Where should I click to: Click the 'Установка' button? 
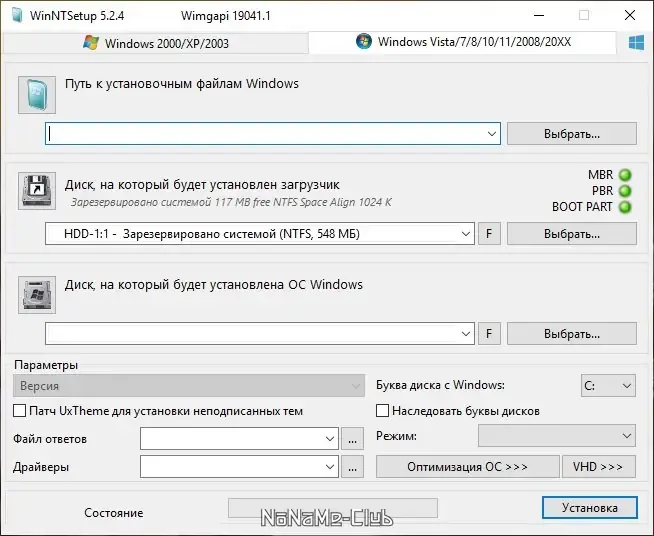(590, 508)
